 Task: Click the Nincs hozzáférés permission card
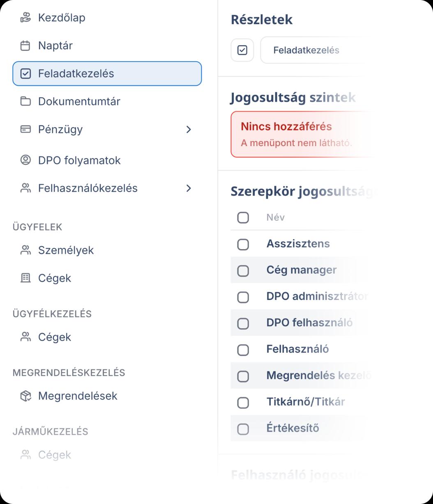302,134
